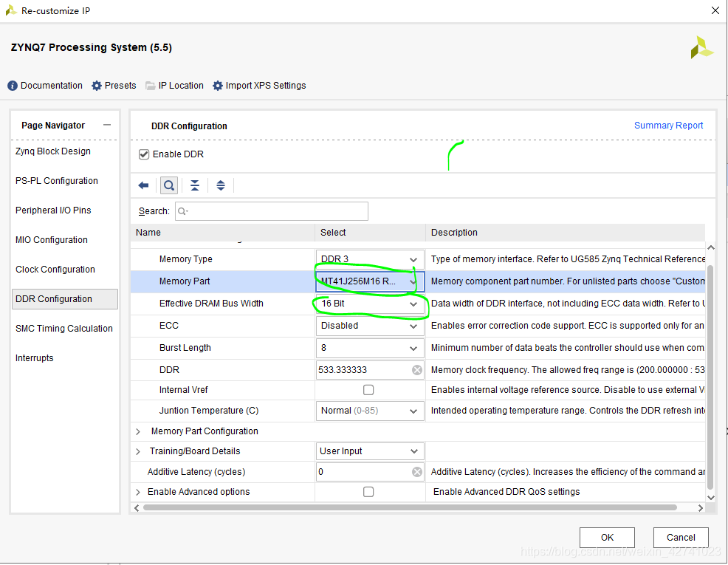
Task: Go to MIO Configuration page
Action: (52, 240)
